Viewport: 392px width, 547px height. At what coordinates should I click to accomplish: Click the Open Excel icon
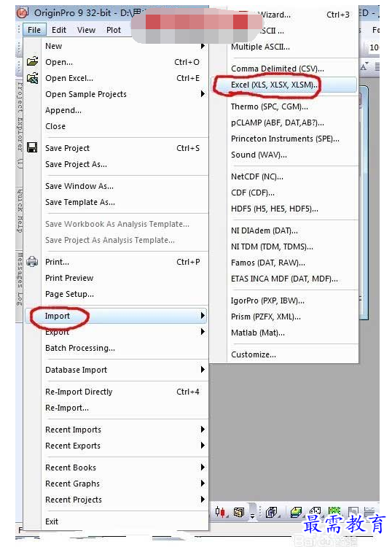point(32,78)
